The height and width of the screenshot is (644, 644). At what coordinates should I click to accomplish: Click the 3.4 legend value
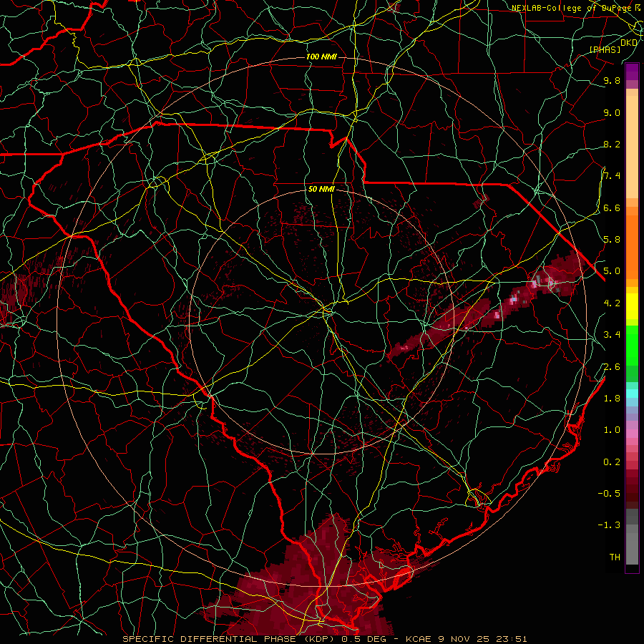click(612, 335)
